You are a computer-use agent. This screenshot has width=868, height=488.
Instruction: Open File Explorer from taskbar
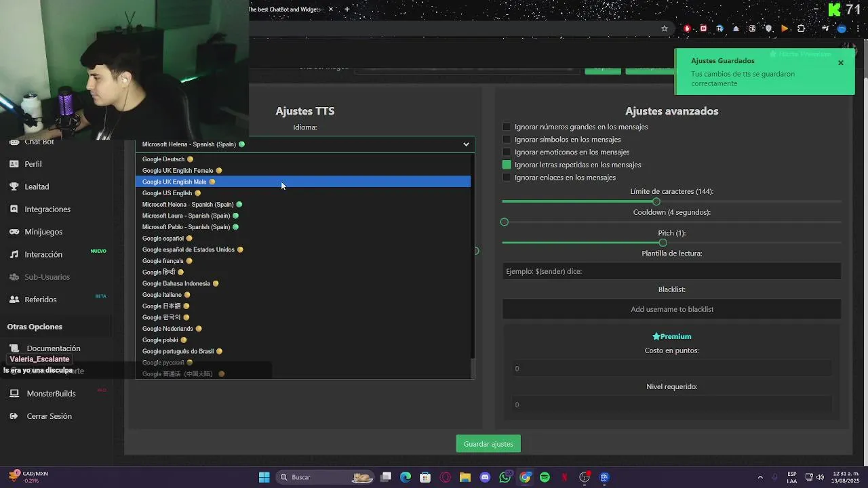(465, 477)
